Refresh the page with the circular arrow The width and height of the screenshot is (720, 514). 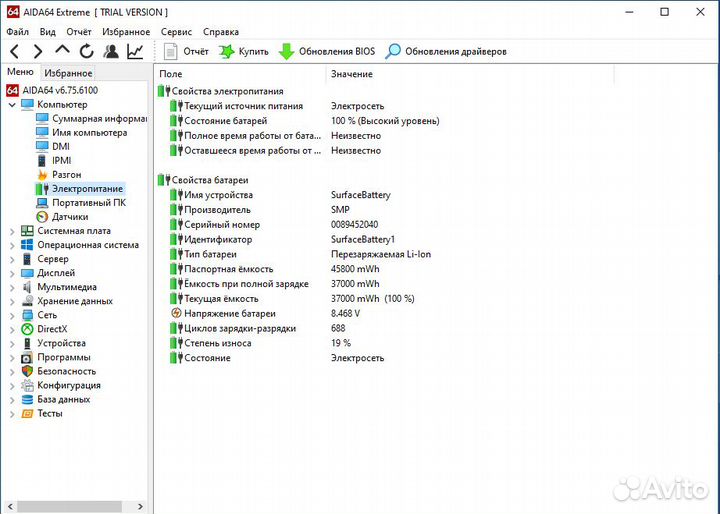click(86, 51)
